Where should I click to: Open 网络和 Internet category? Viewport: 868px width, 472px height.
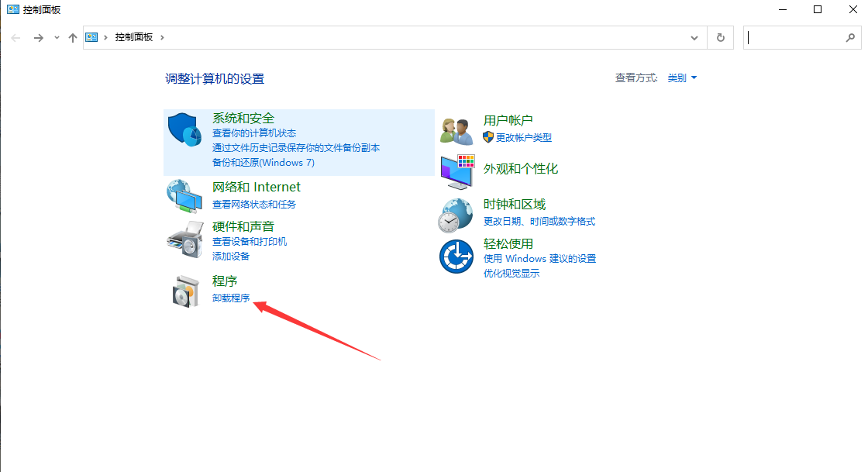coord(257,187)
